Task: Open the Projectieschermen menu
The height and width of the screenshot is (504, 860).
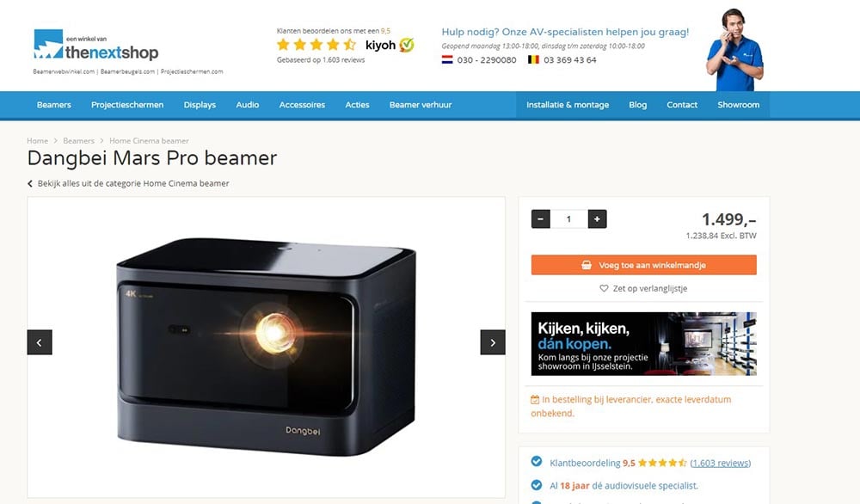Action: (127, 105)
